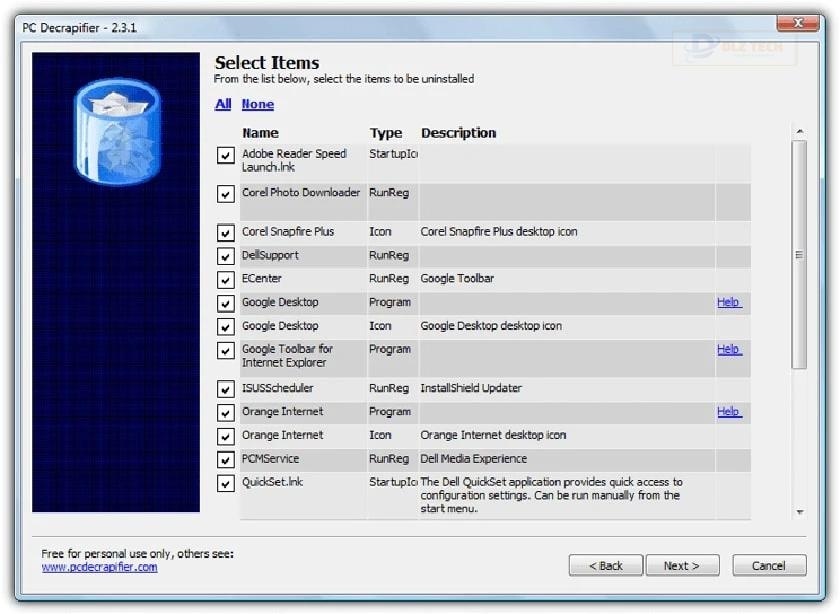Open Help for Google Desktop program
This screenshot has width=840, height=614.
pyautogui.click(x=729, y=302)
